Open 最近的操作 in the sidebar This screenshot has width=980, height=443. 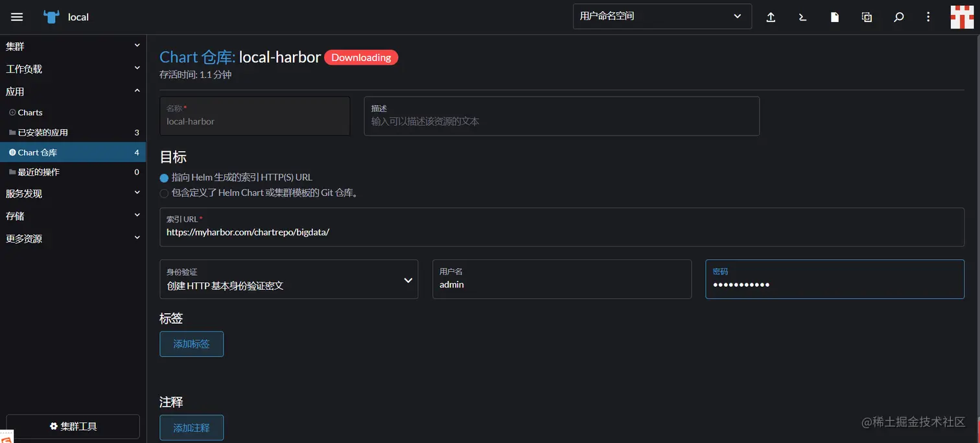click(73, 172)
